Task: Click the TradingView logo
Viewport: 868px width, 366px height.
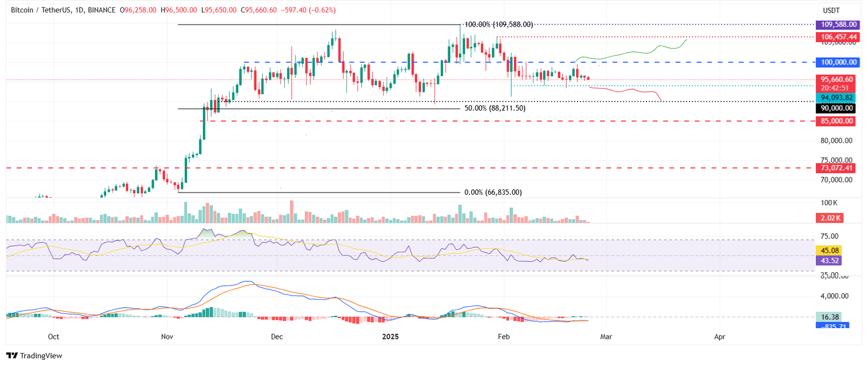Action: [34, 356]
